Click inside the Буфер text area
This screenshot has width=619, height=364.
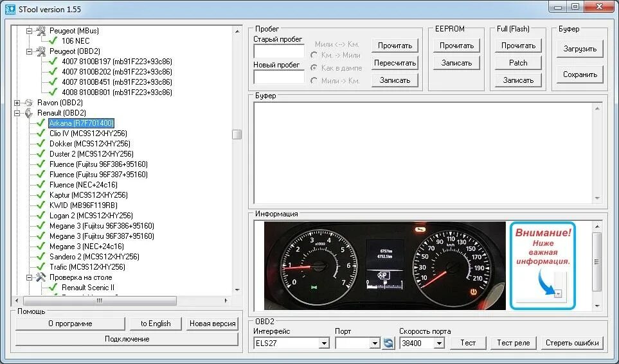pos(423,153)
